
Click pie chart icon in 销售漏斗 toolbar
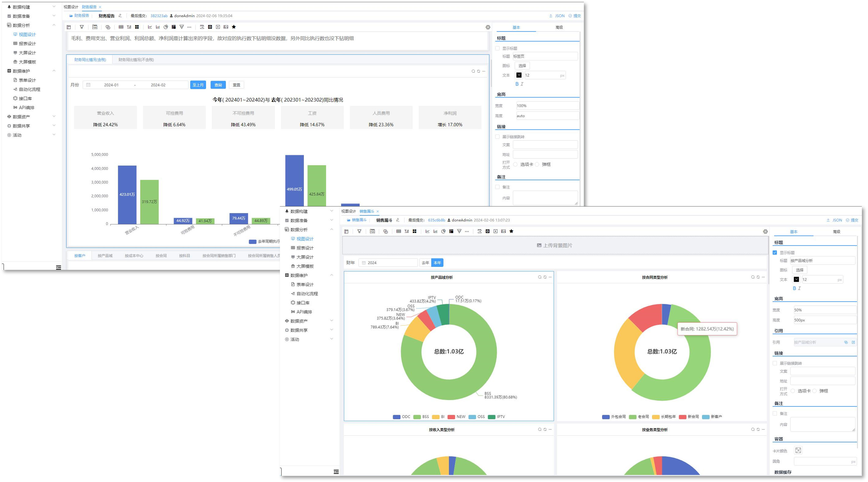(443, 231)
